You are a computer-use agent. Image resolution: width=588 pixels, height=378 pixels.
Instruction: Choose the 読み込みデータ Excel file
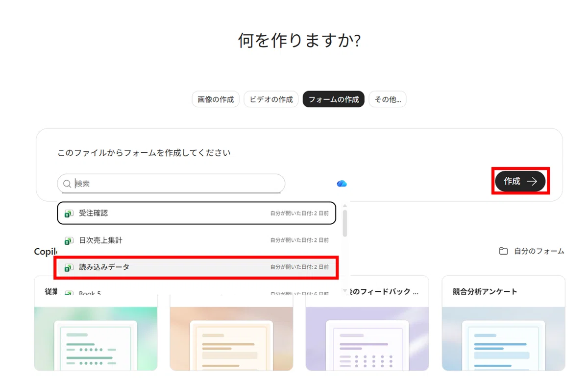pos(196,267)
